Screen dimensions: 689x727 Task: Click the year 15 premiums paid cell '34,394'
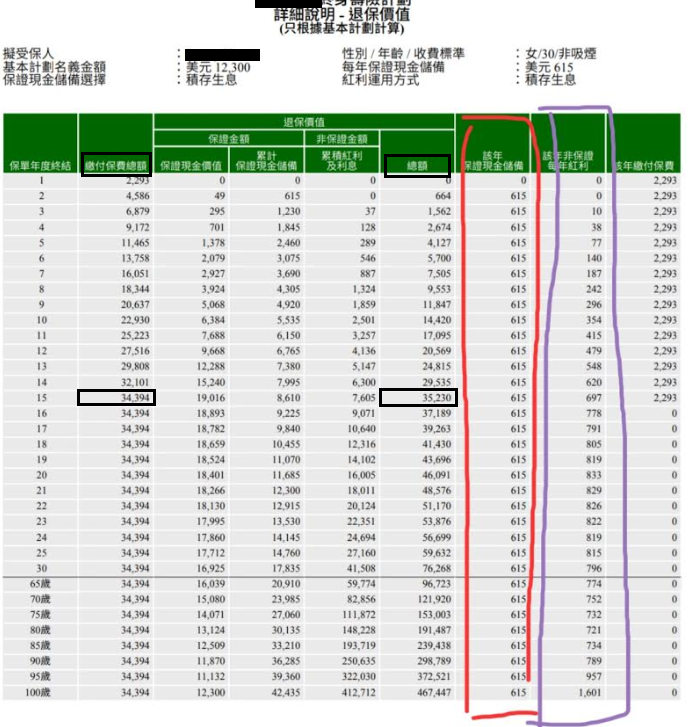pos(135,398)
